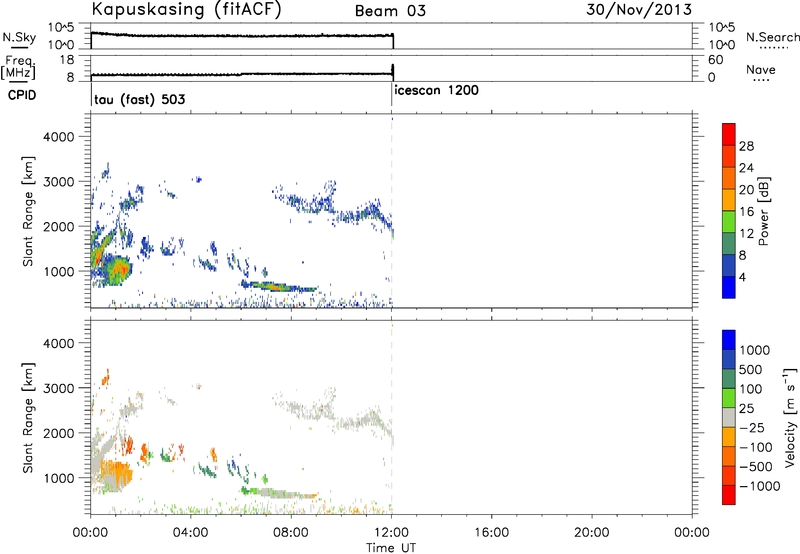This screenshot has height=554, width=800.
Task: Click the 28 label on the power colorbar
Action: click(x=746, y=146)
